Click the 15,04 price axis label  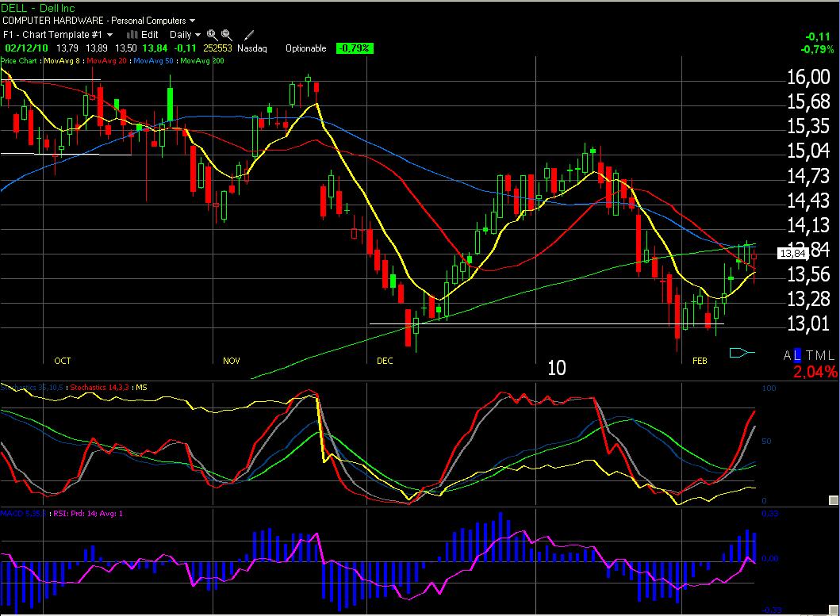[x=808, y=151]
